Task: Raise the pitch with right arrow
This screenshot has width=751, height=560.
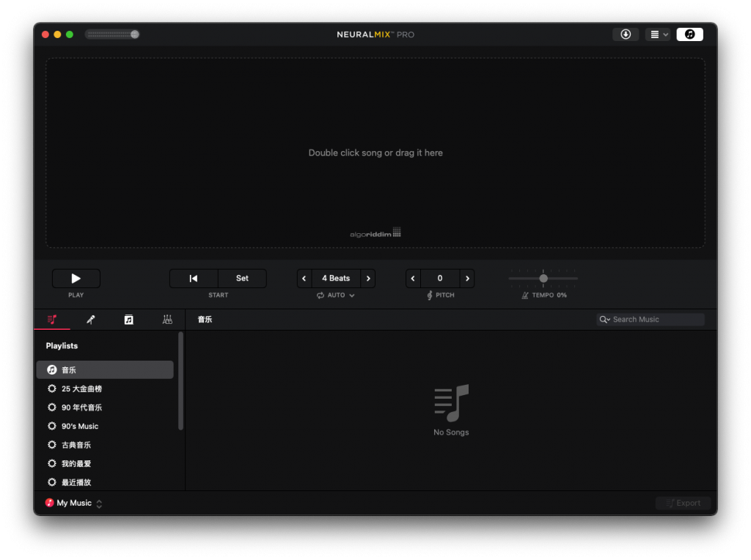Action: tap(467, 278)
